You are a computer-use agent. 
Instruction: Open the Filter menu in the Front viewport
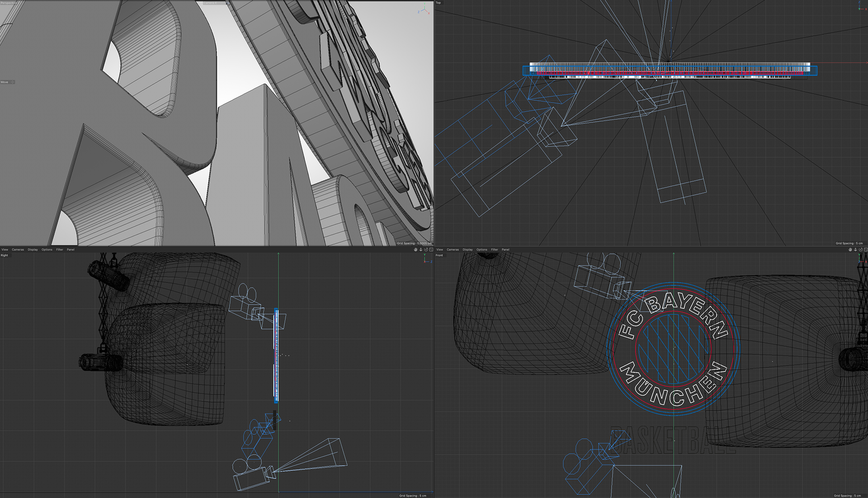(495, 249)
